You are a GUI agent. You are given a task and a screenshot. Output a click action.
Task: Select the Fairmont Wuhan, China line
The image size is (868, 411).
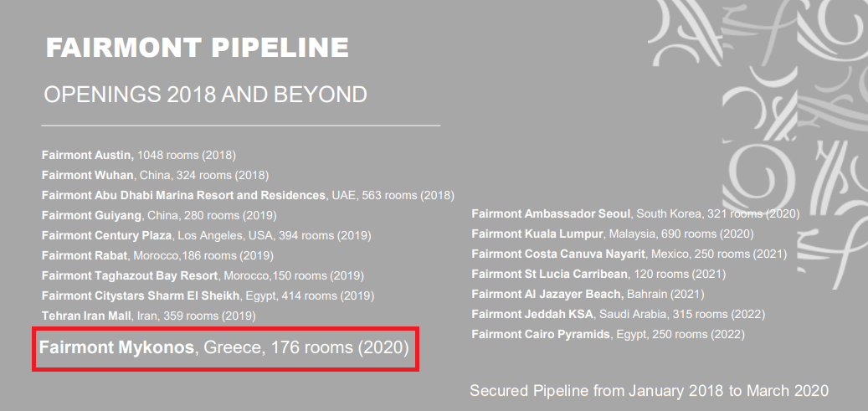point(155,175)
